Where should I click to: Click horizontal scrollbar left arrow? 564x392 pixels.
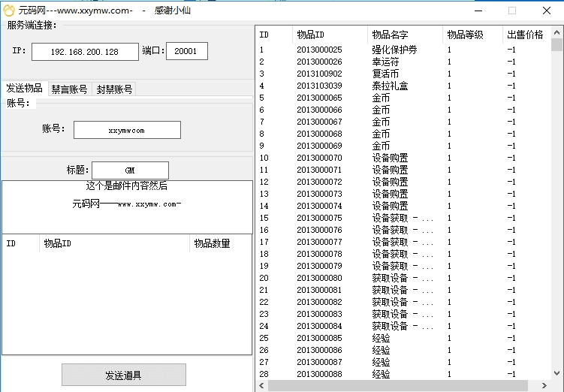(x=261, y=385)
